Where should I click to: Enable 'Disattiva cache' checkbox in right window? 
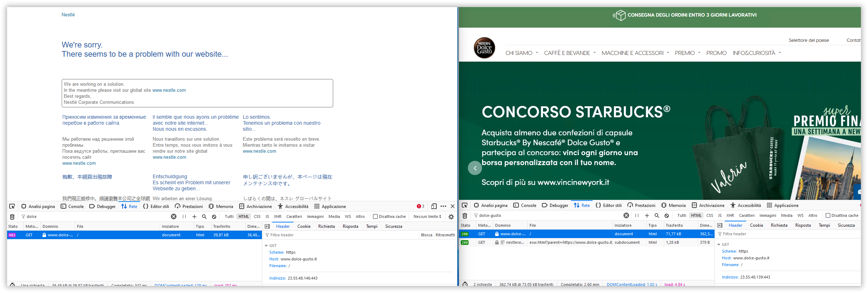pyautogui.click(x=828, y=215)
